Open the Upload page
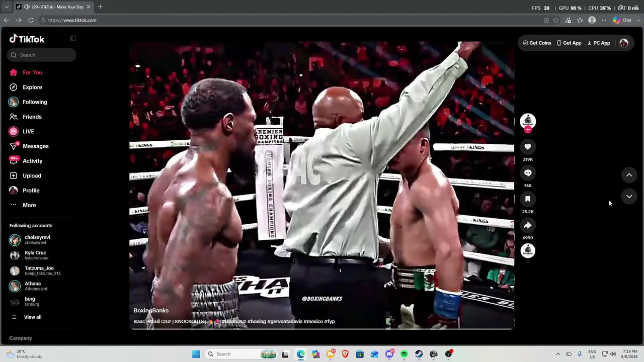This screenshot has height=362, width=644. coord(32,176)
